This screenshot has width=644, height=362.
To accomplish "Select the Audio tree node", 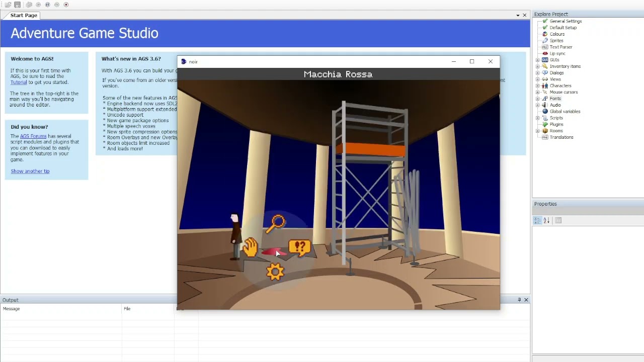I will point(555,105).
